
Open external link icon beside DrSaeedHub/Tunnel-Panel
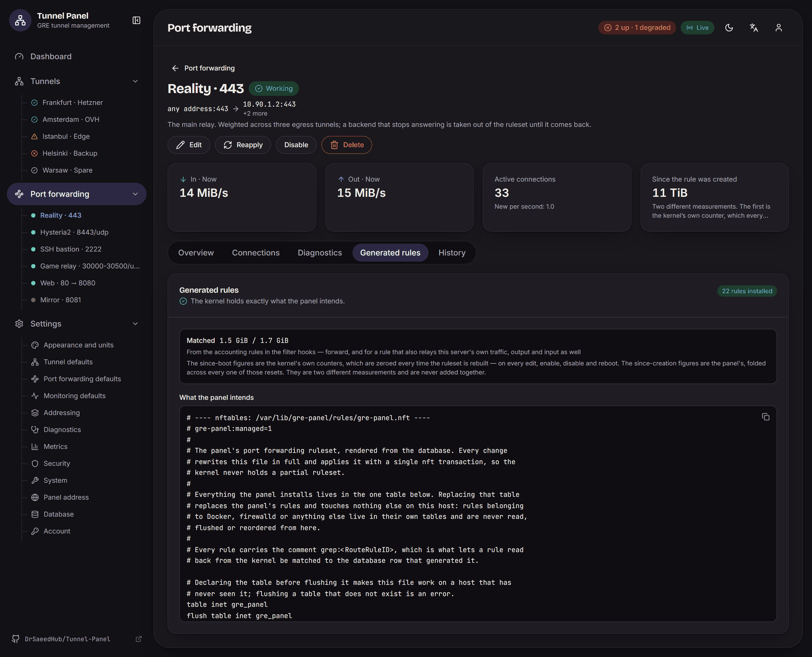(138, 639)
